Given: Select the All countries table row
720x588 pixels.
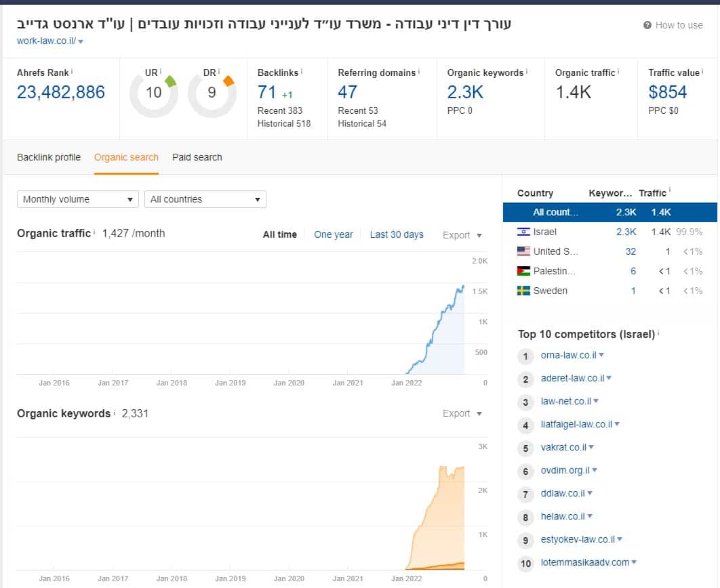Looking at the screenshot, I should tap(609, 212).
